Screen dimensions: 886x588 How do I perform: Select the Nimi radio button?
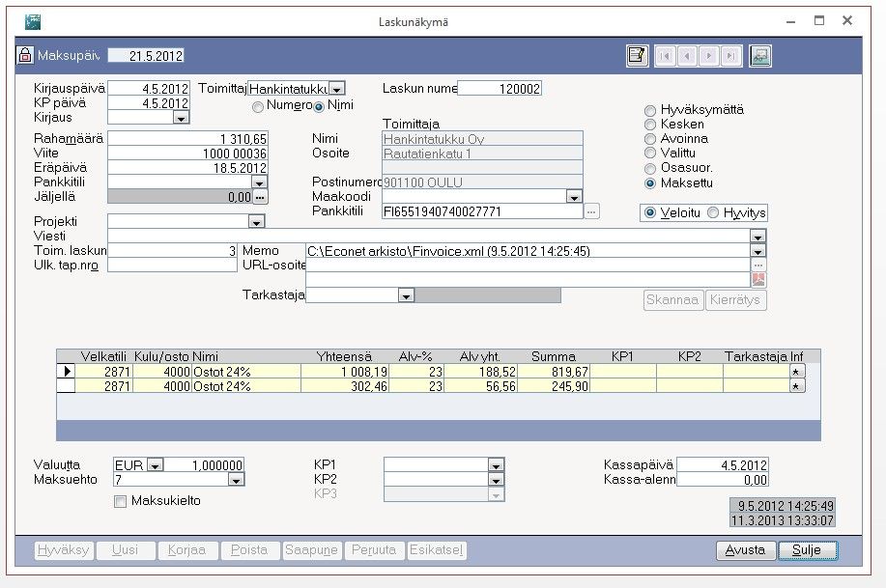319,106
